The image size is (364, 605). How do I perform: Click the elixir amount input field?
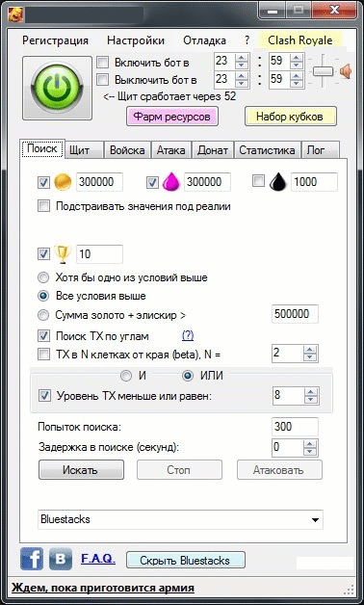(x=207, y=182)
